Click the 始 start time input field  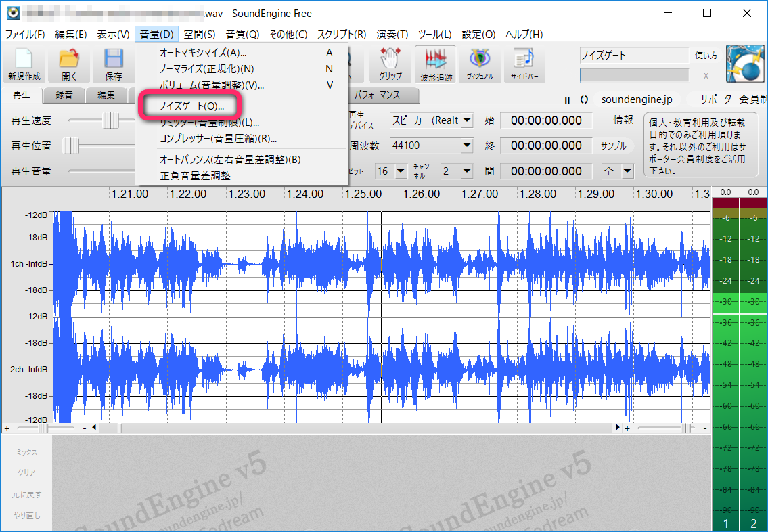[x=545, y=120]
